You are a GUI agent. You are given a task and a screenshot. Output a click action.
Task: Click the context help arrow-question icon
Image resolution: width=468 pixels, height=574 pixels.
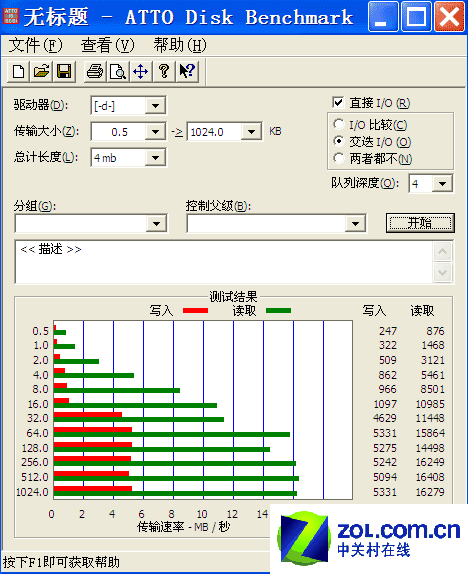coord(187,71)
